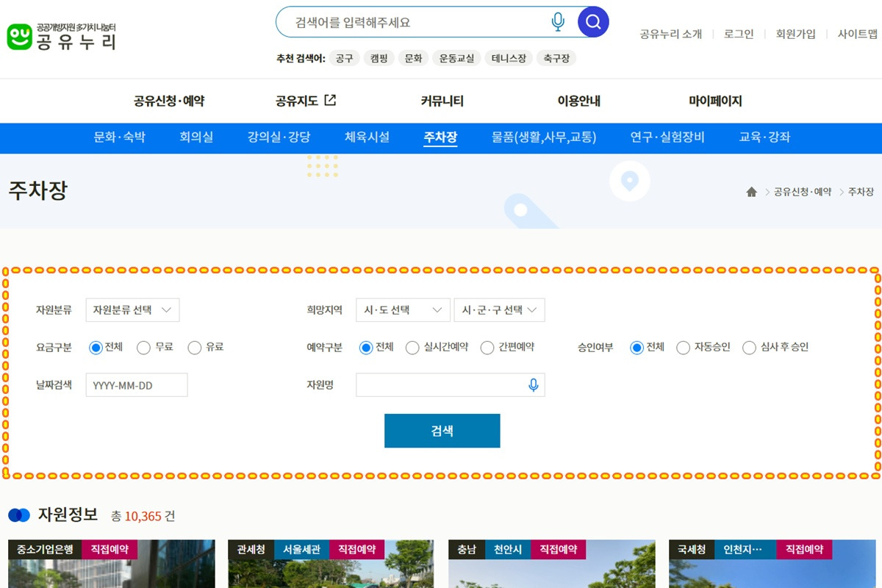Select 자동승인 approval option
The width and height of the screenshot is (882, 588).
pyautogui.click(x=684, y=347)
